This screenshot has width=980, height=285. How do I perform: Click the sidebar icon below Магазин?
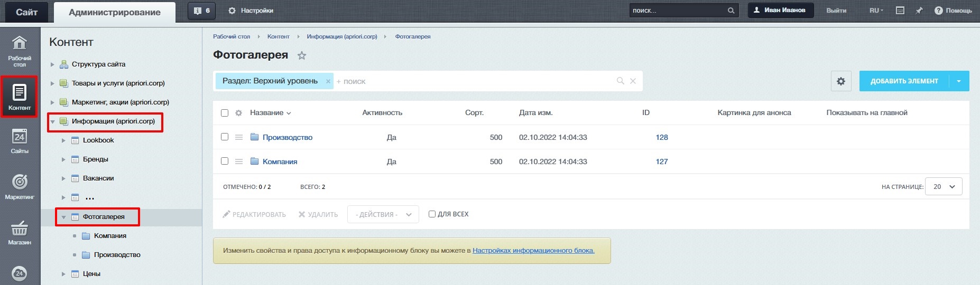pos(20,273)
